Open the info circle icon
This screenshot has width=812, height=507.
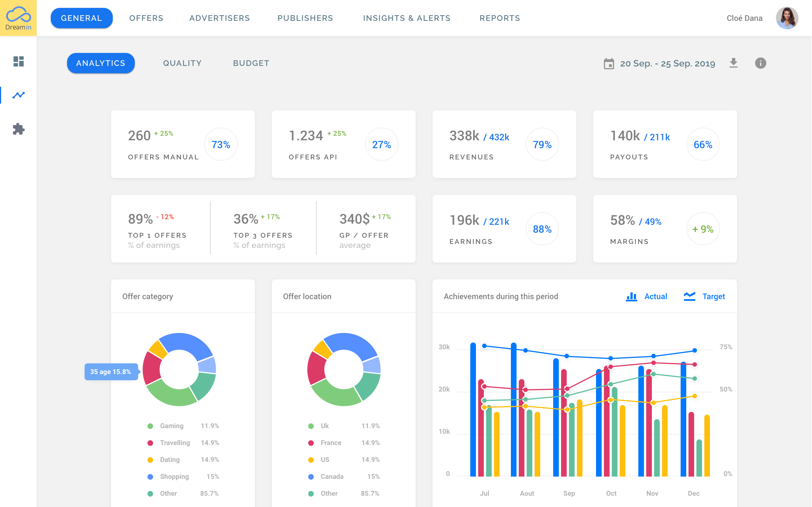(760, 63)
